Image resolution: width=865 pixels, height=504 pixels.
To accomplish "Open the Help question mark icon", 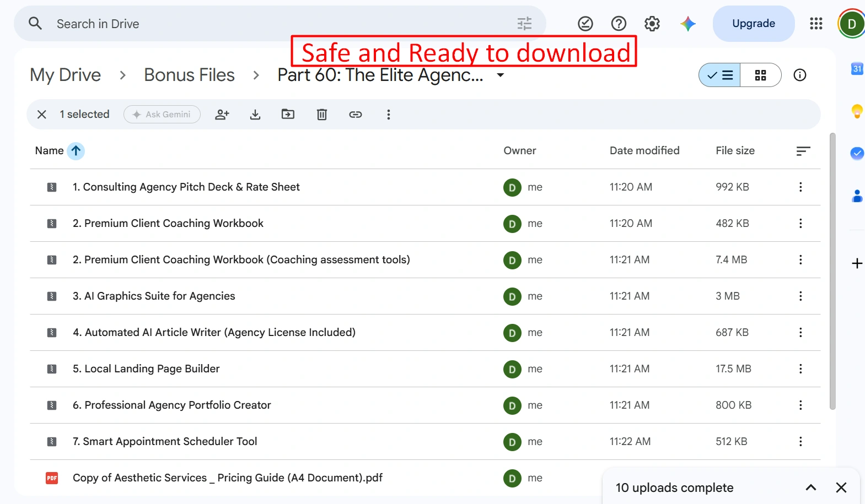I will [x=619, y=24].
